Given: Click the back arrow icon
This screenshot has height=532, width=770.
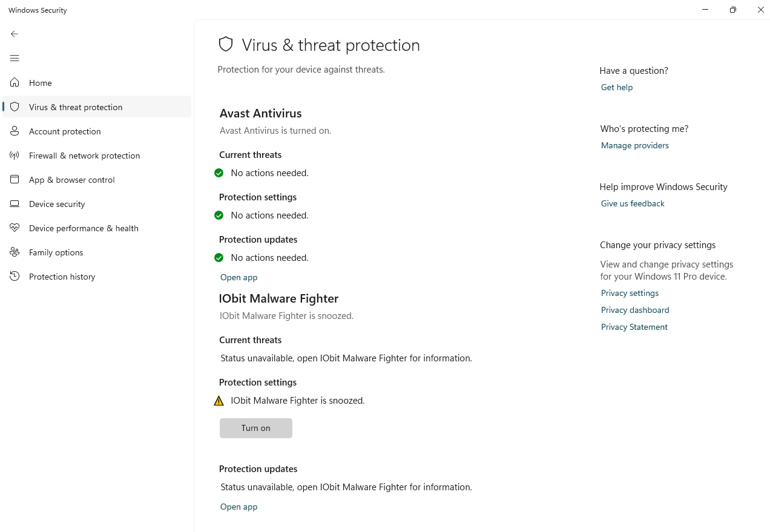Looking at the screenshot, I should point(15,34).
